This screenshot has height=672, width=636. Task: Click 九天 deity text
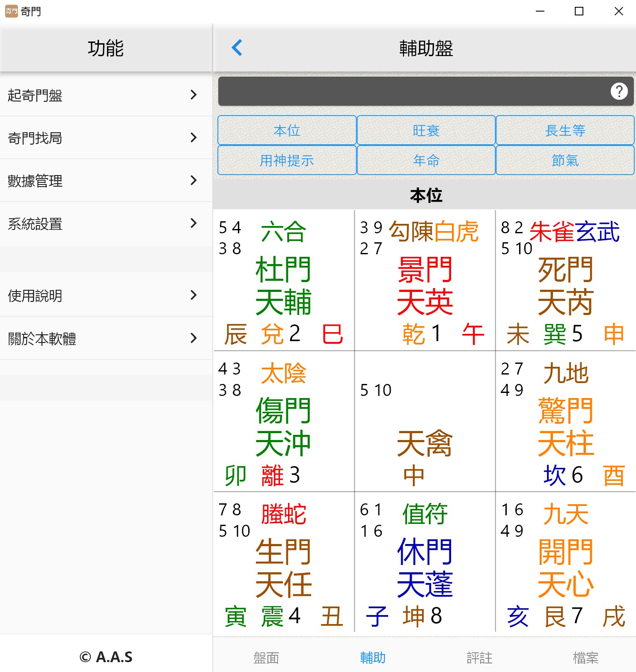pos(566,514)
